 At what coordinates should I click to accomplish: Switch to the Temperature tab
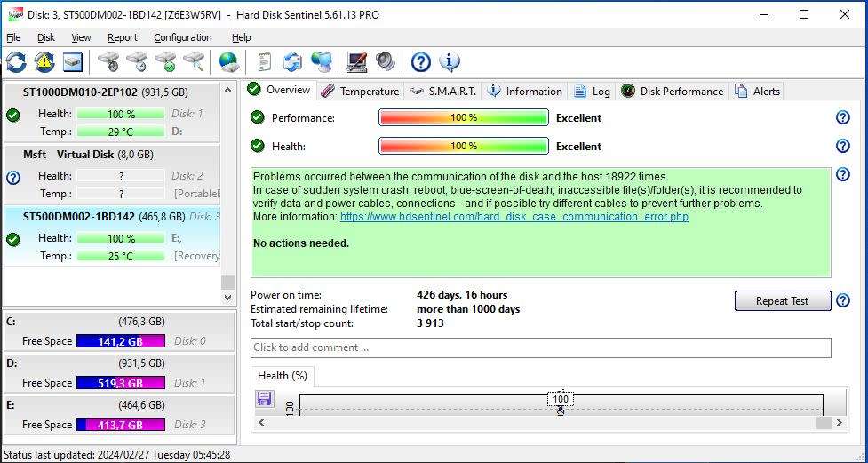pos(361,92)
